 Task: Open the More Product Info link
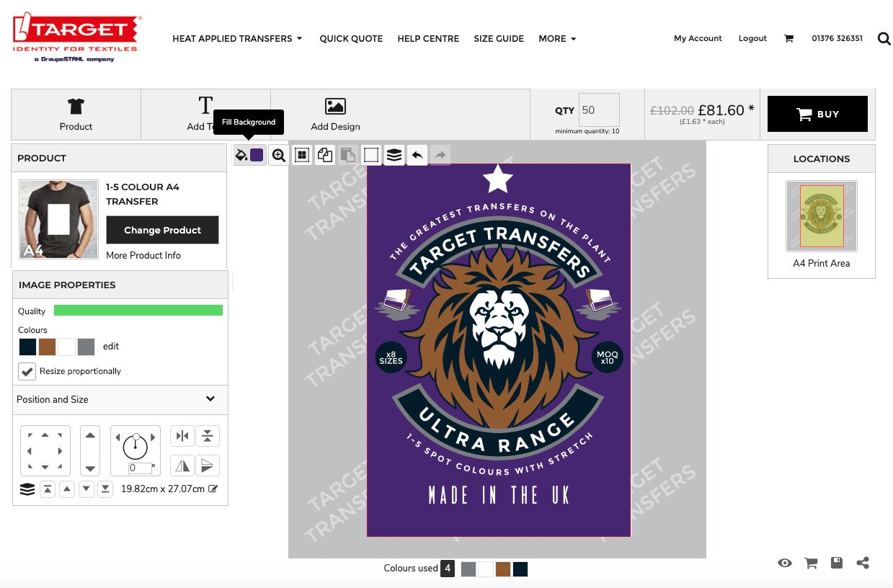143,255
